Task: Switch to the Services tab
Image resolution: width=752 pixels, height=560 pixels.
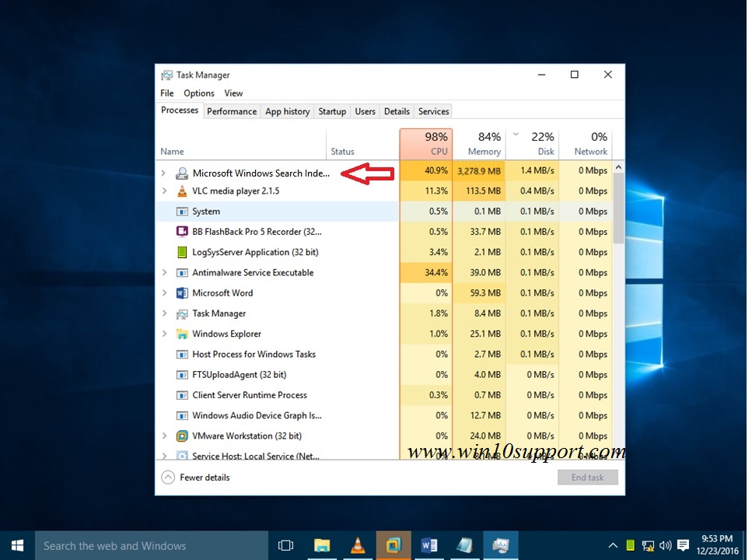Action: 434,111
